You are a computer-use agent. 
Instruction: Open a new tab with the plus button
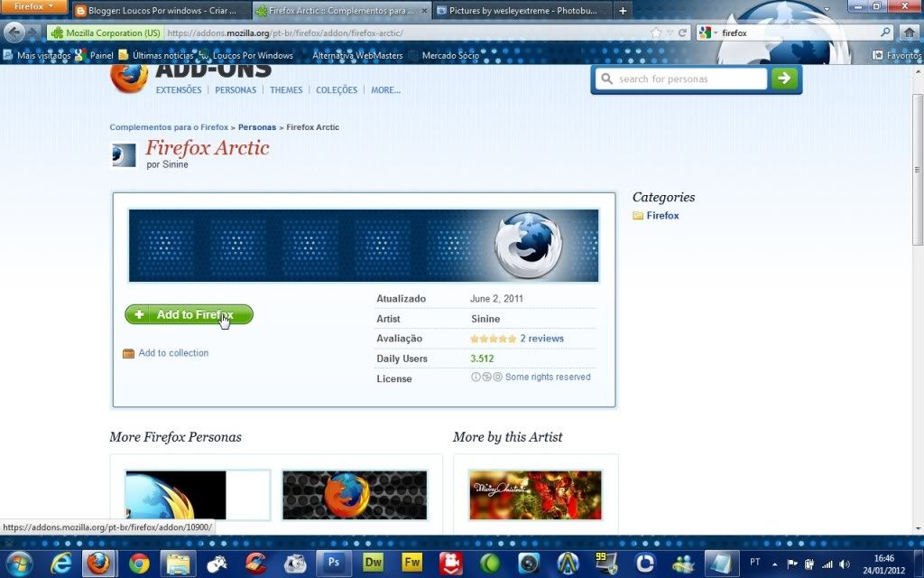(623, 11)
